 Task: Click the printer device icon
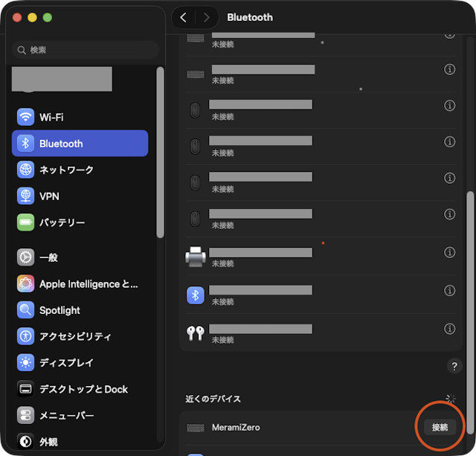tap(196, 257)
